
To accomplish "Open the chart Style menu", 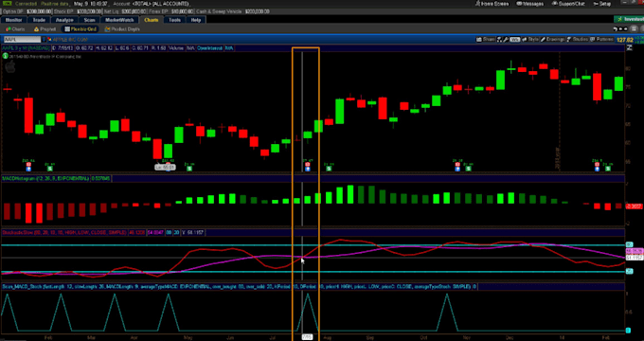I will click(530, 40).
